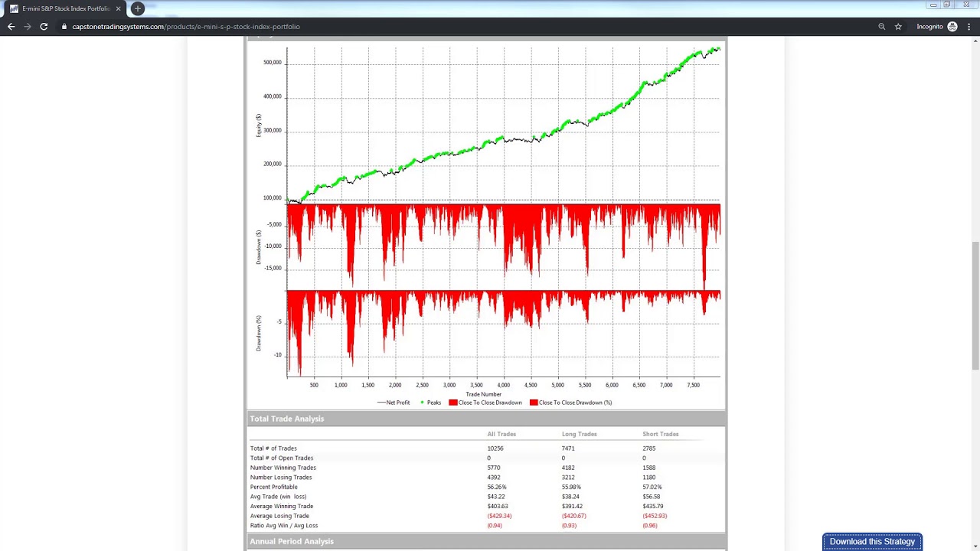Click the Total Trade Analysis header
Viewport: 980px width, 551px height.
pyautogui.click(x=286, y=419)
